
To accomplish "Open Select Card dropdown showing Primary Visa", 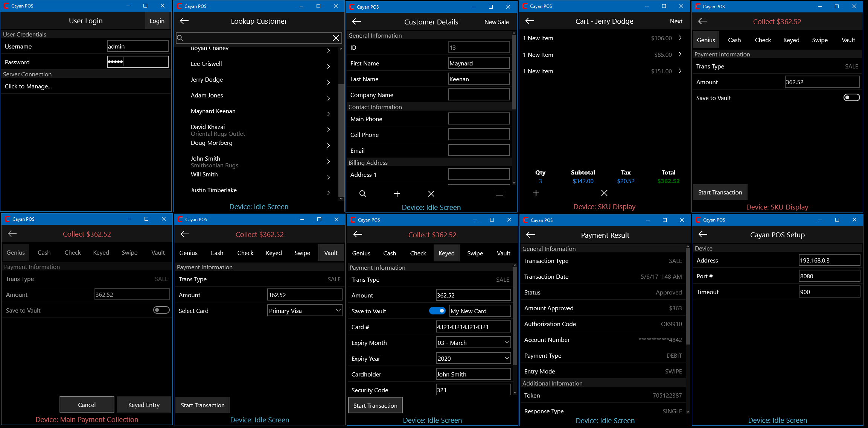I will coord(304,311).
